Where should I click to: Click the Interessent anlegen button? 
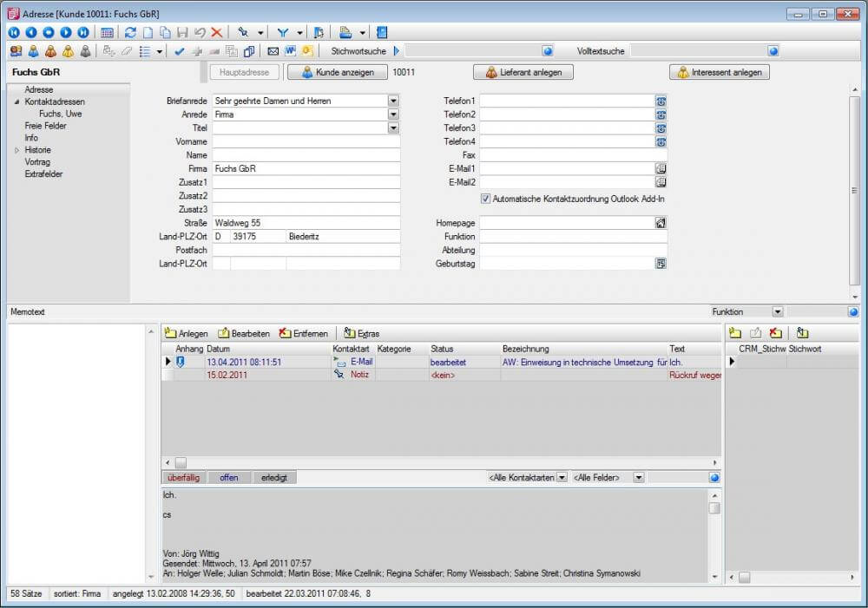point(719,73)
